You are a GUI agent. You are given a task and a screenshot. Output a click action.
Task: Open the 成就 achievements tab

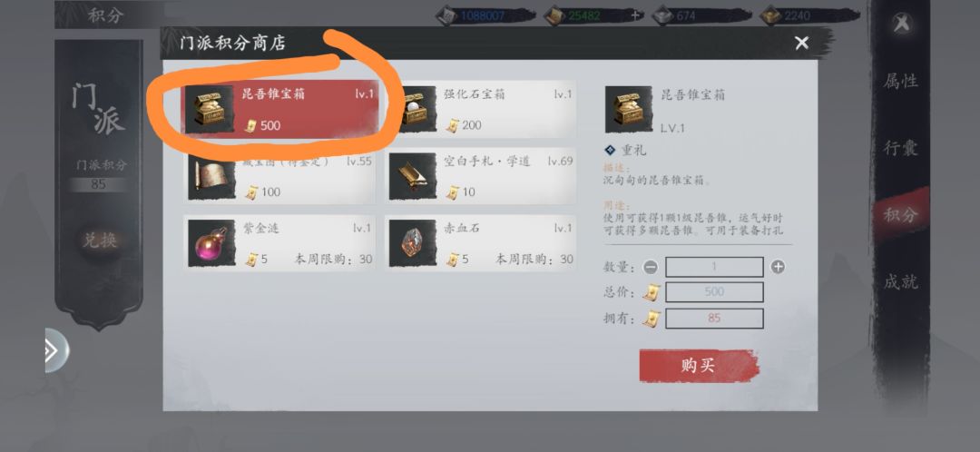click(901, 282)
